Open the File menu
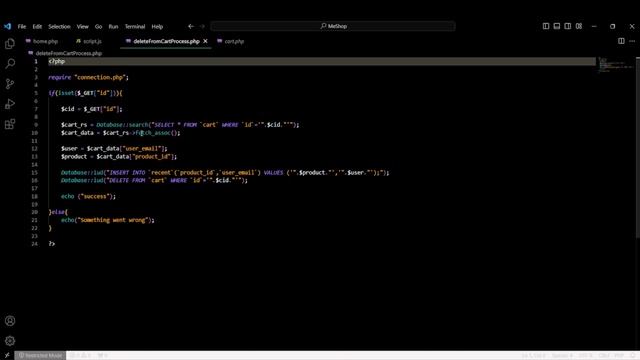Viewport: 640px width, 360px height. [22, 27]
